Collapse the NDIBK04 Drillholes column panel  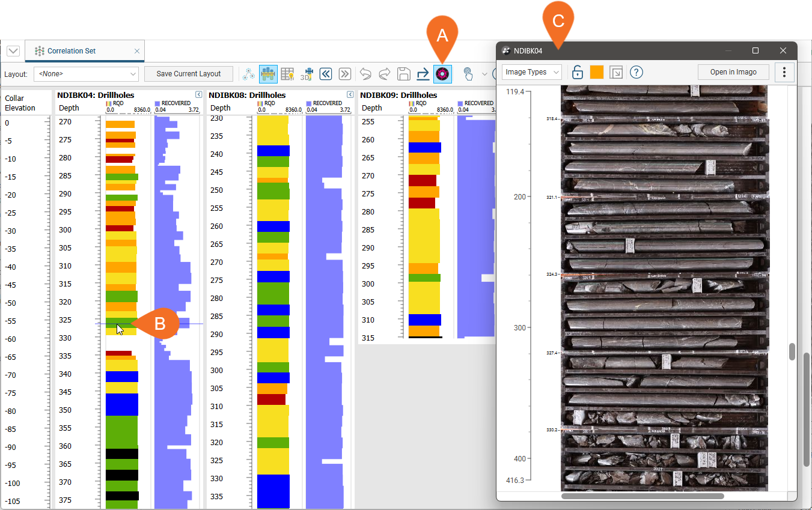point(198,95)
